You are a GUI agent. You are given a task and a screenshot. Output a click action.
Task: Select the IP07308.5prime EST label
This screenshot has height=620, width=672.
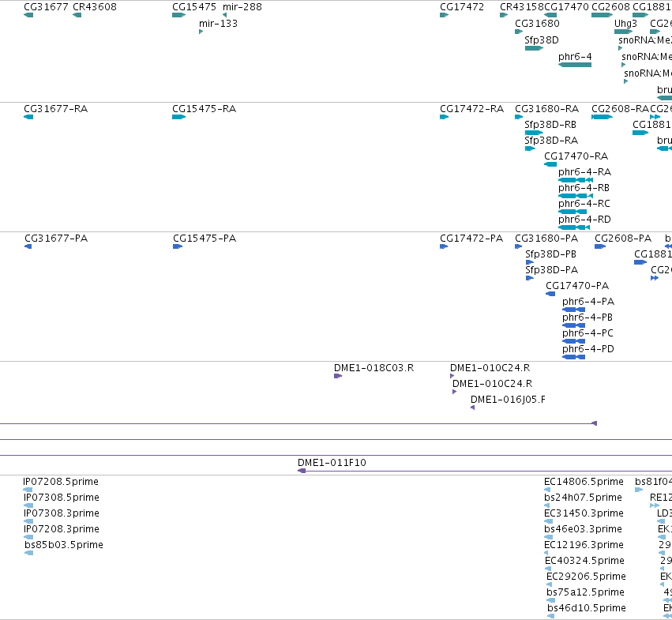(x=62, y=498)
